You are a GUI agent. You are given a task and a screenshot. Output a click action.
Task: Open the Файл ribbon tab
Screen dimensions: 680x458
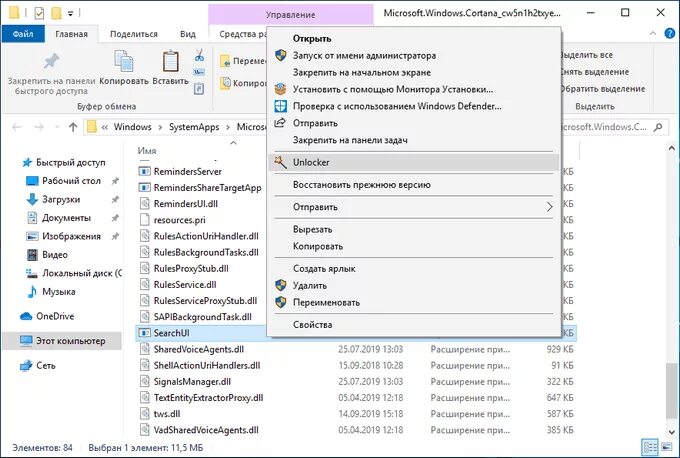(x=23, y=34)
